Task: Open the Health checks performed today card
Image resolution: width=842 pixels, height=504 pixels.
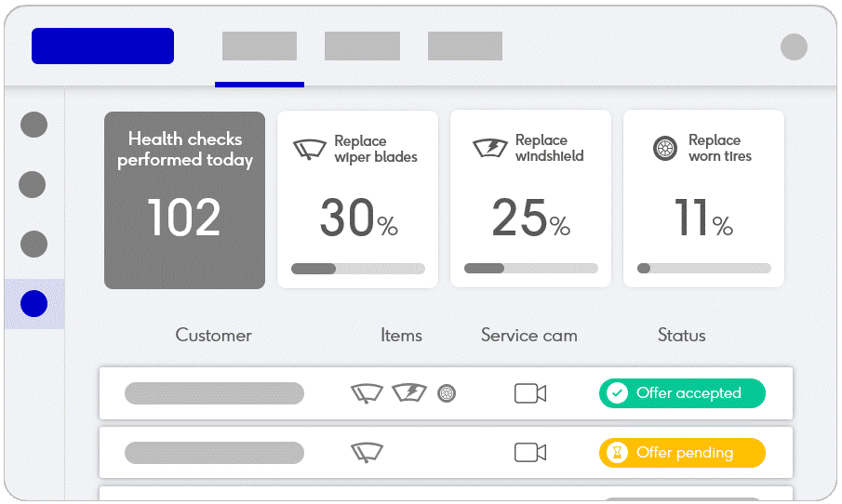Action: tap(185, 200)
